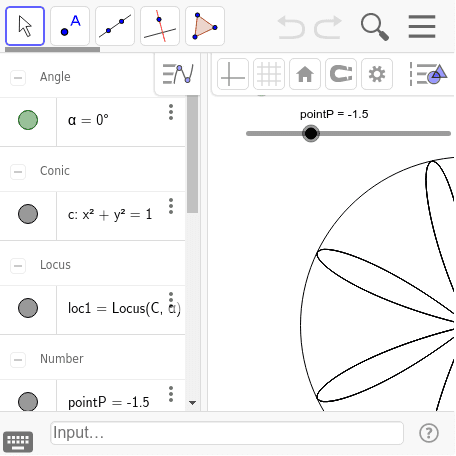Screen dimensions: 456x456
Task: Toggle visibility of conic c
Action: pyautogui.click(x=28, y=214)
